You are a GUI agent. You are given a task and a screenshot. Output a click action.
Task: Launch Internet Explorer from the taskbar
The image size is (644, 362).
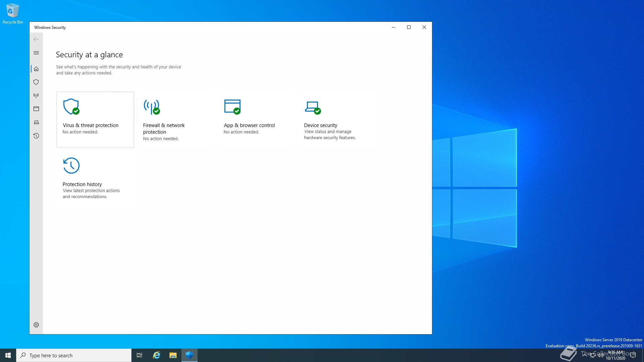pos(156,355)
